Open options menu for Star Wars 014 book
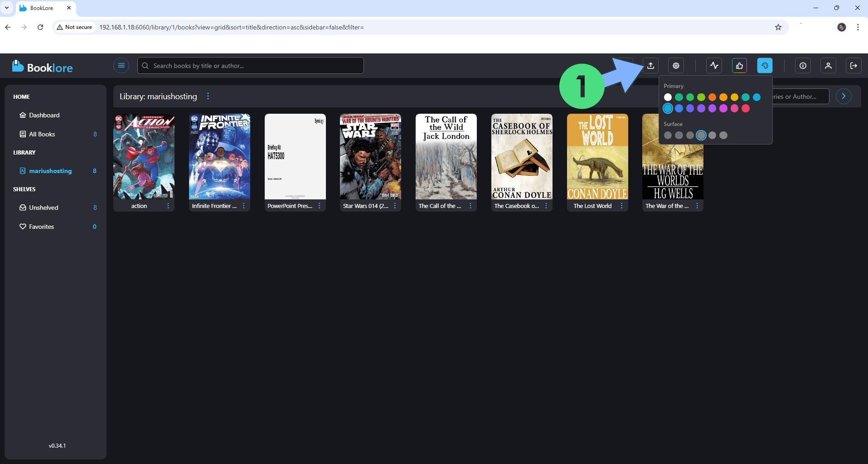Viewport: 868px width, 464px height. click(395, 206)
